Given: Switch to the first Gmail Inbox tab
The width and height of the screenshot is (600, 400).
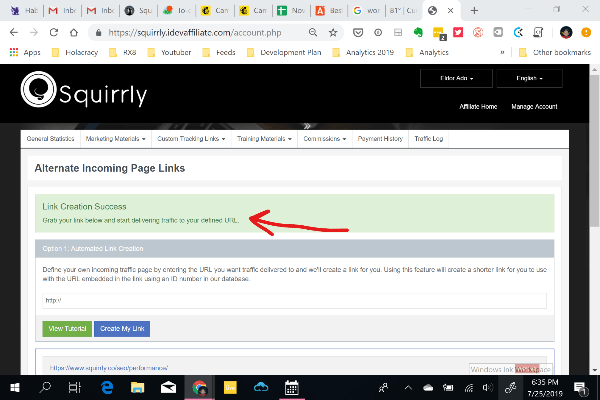Looking at the screenshot, I should 62,11.
